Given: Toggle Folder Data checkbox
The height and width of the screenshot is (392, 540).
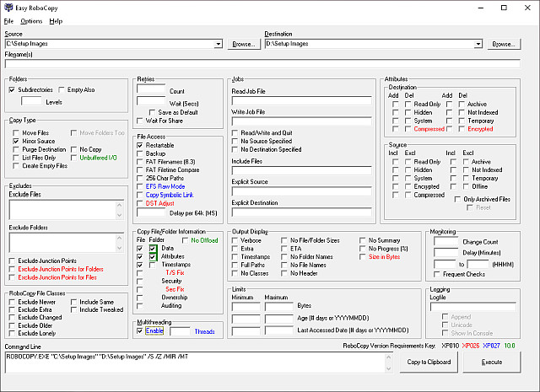Looking at the screenshot, I should [x=153, y=248].
